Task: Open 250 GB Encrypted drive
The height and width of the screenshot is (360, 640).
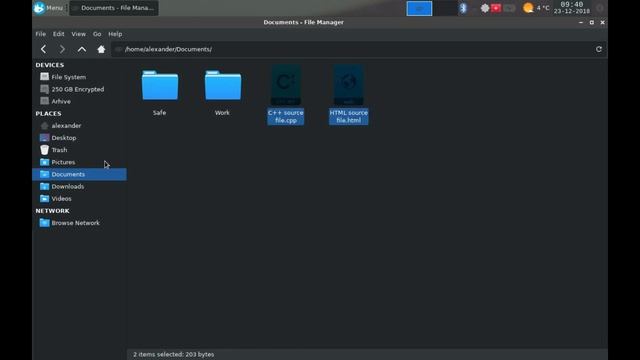Action: [x=79, y=89]
